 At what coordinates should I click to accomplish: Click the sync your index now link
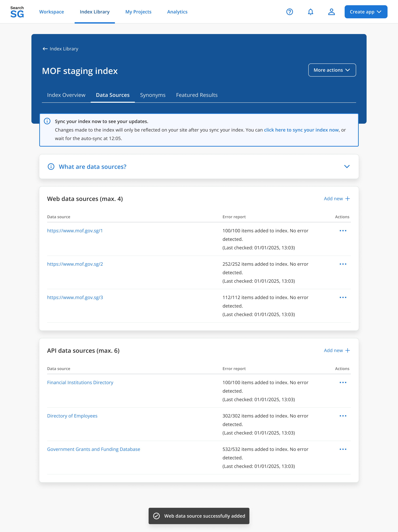pos(301,130)
